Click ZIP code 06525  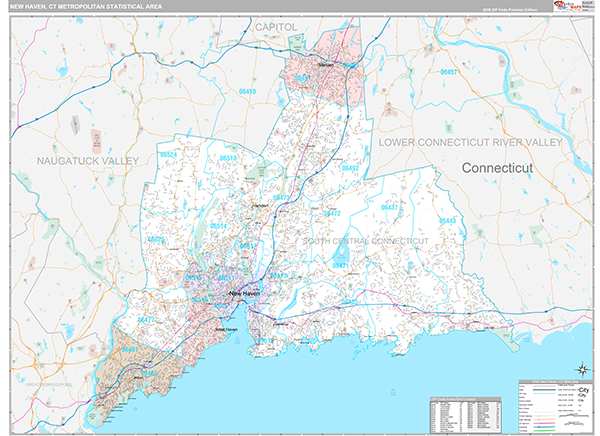[x=156, y=239]
